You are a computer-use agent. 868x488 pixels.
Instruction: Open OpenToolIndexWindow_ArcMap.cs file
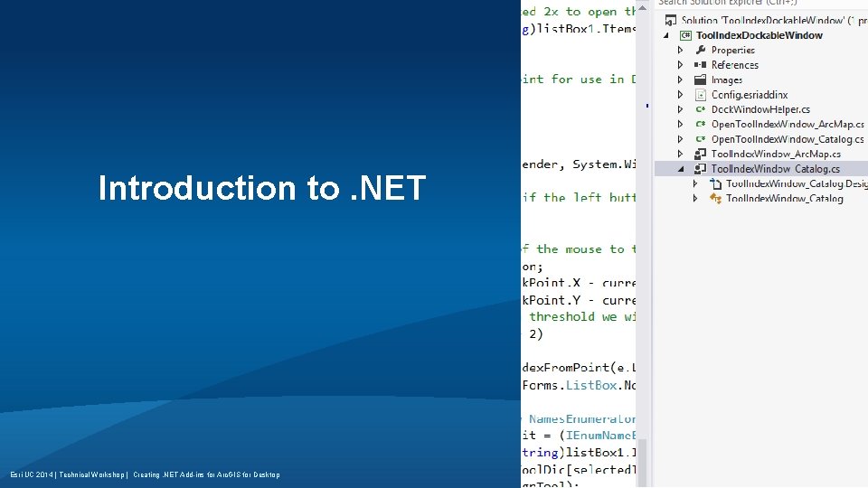[x=788, y=125]
